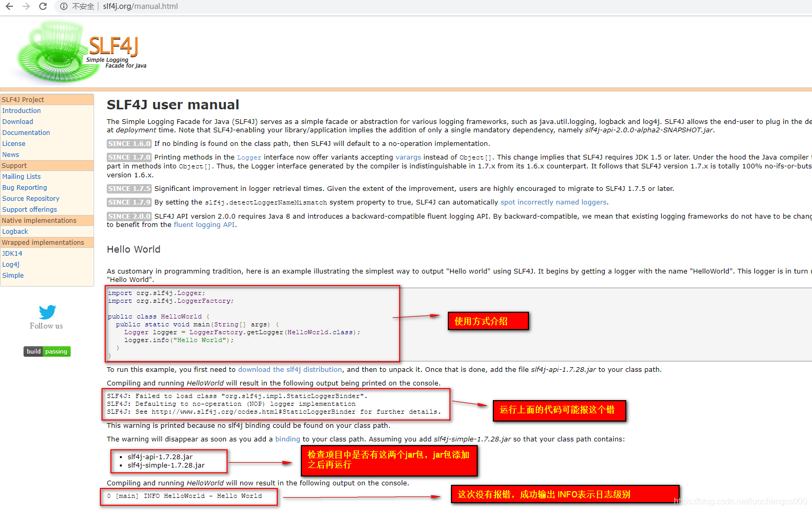Go to the Documentation sidebar link
The height and width of the screenshot is (511, 812).
(26, 132)
